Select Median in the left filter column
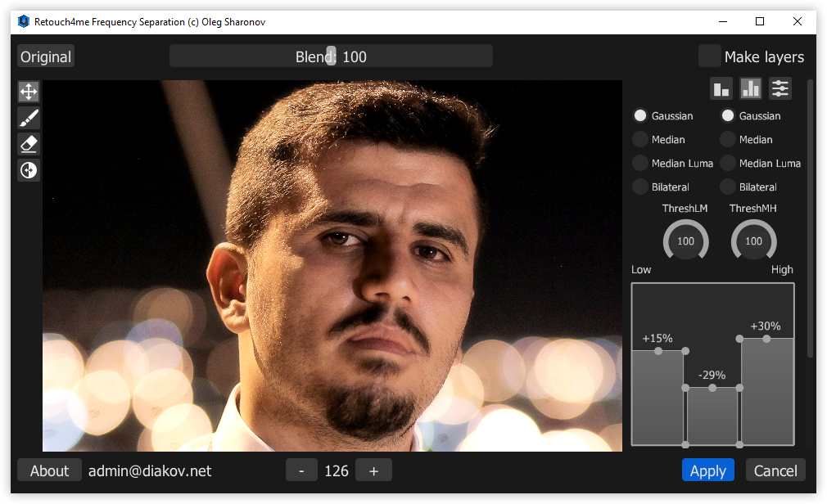Image resolution: width=827 pixels, height=504 pixels. point(640,140)
